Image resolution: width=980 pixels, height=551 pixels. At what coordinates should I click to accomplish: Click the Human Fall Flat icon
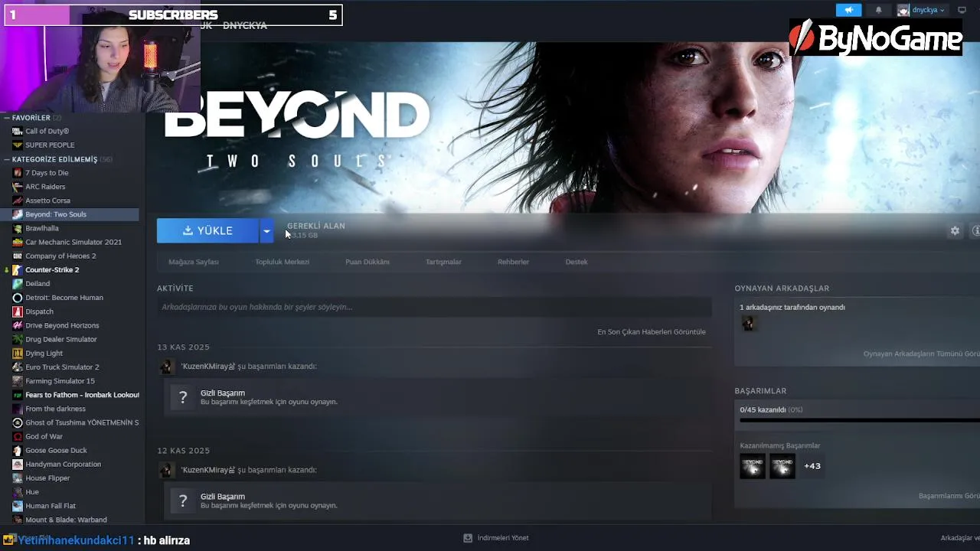(x=18, y=506)
